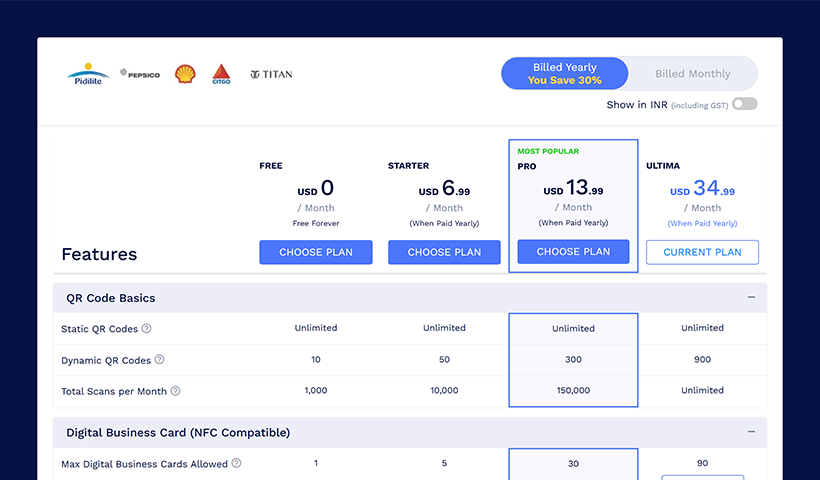This screenshot has height=480, width=820.
Task: Select Billed Yearly pricing option
Action: (565, 74)
